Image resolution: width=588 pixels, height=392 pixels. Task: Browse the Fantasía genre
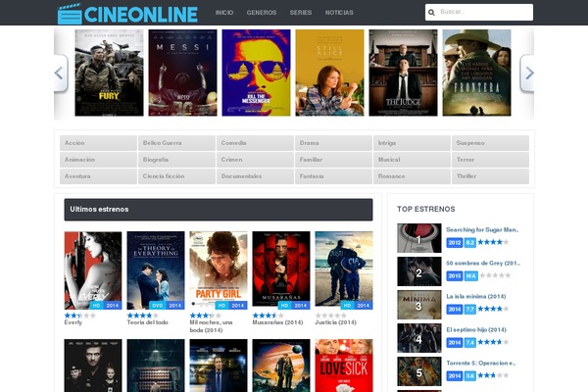click(x=333, y=176)
